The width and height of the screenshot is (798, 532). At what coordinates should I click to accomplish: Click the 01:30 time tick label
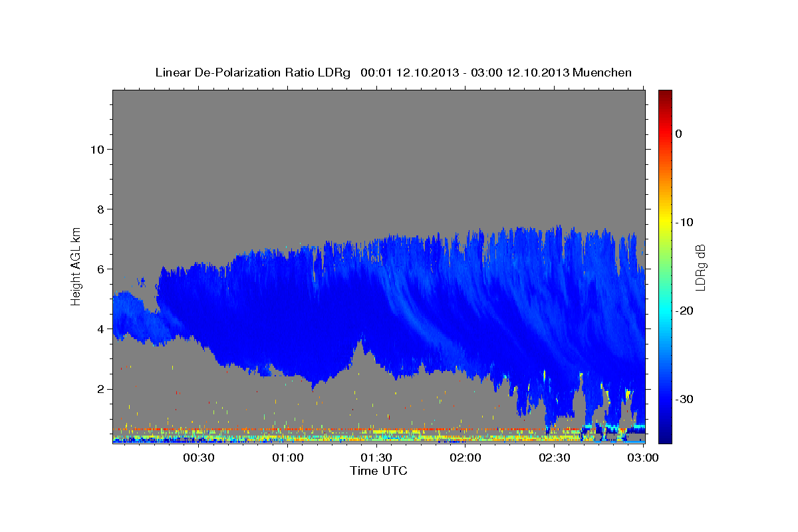tap(376, 458)
